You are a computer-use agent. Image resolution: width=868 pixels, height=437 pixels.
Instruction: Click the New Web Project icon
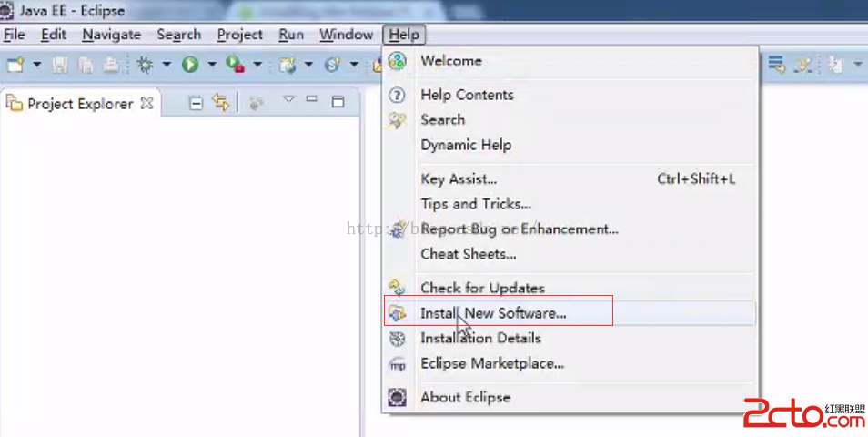(288, 66)
